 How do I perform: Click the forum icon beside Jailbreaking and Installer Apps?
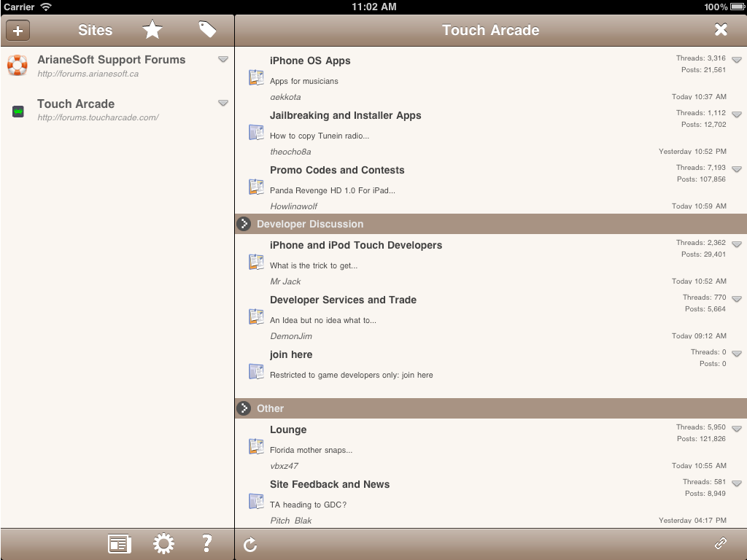256,132
